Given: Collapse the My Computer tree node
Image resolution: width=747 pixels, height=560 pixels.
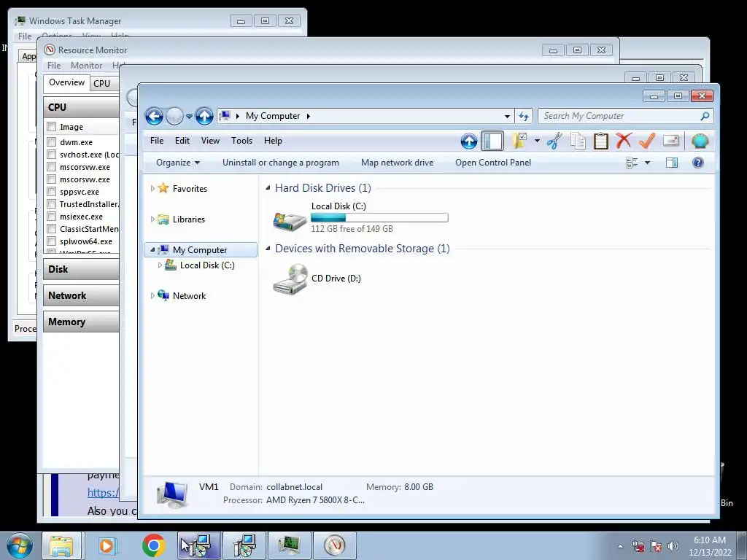Looking at the screenshot, I should coord(152,249).
